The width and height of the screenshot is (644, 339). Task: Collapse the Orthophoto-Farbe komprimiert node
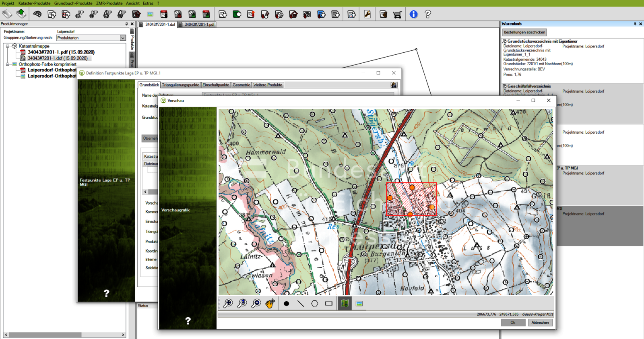tap(8, 64)
